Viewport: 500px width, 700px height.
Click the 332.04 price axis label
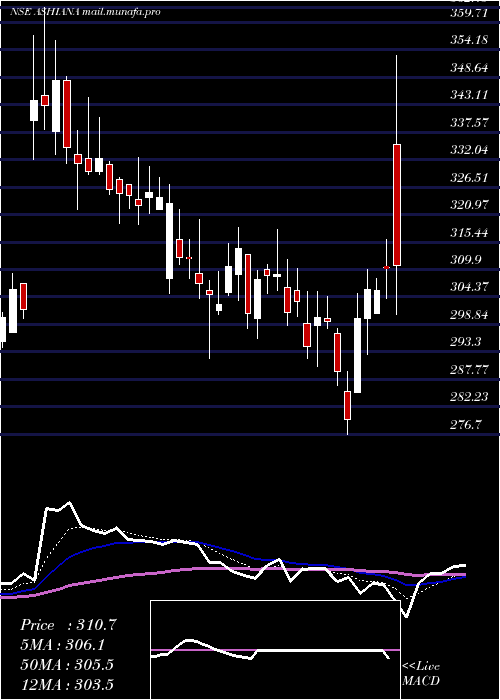(469, 150)
